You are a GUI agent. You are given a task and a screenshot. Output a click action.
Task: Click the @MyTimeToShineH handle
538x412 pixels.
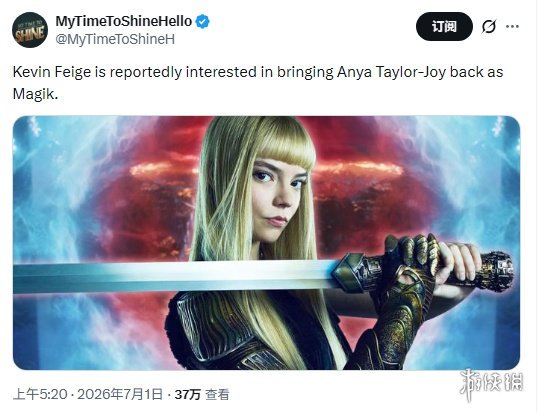[115, 39]
